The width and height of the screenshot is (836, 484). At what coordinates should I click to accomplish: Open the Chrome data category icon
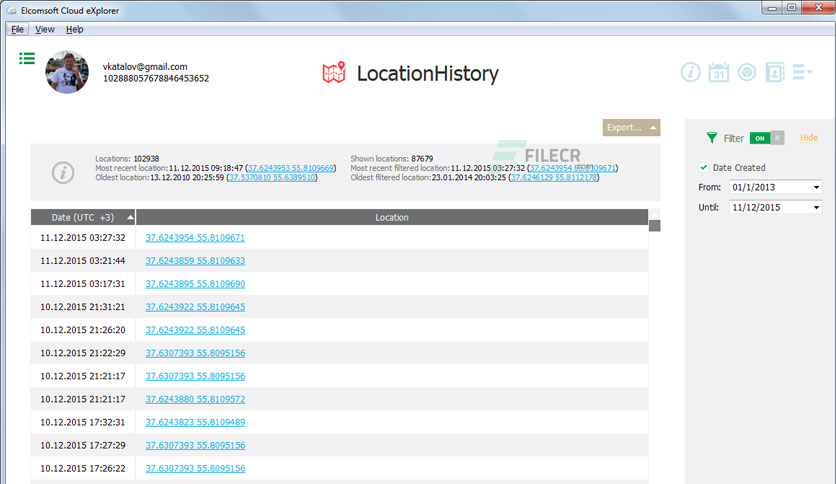click(747, 72)
